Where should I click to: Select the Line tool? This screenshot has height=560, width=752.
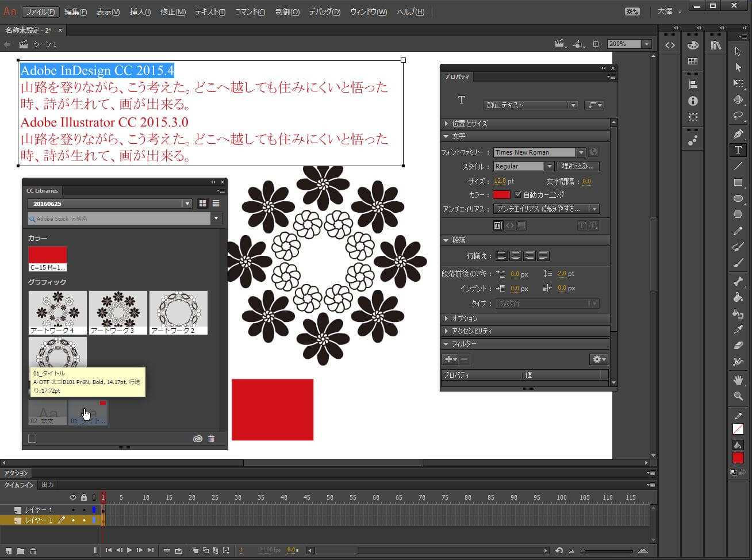(738, 166)
